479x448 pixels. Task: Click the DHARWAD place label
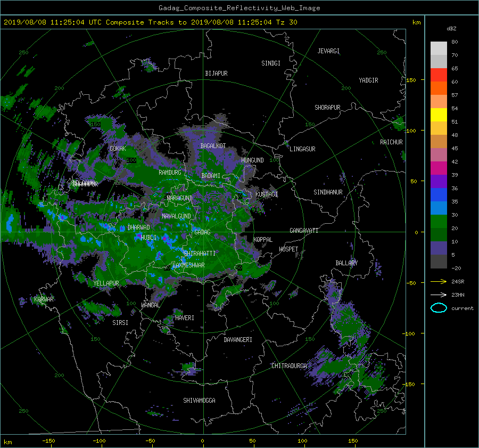tap(139, 227)
